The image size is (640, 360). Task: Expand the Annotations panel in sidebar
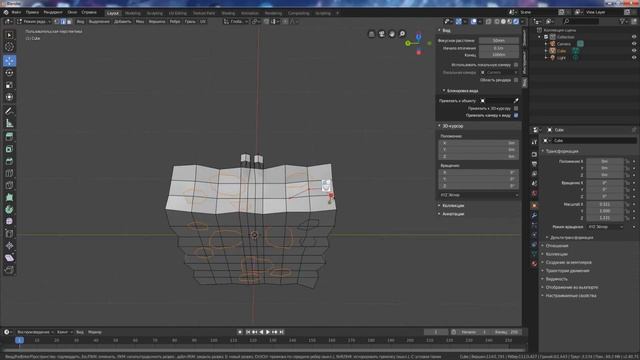pos(453,214)
